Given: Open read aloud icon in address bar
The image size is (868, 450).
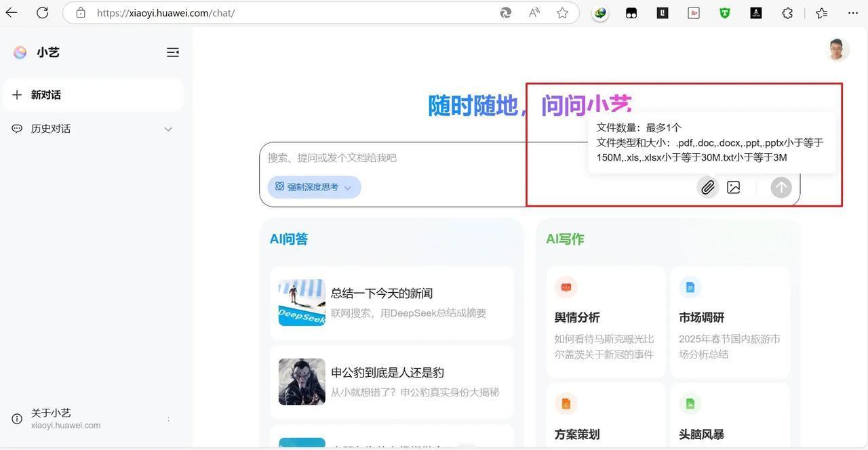Looking at the screenshot, I should coord(534,13).
